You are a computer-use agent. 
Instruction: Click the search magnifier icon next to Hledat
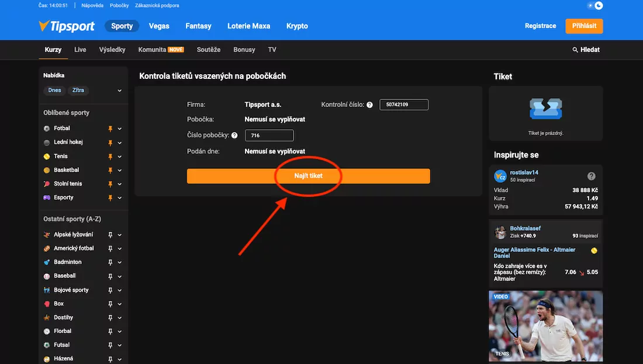(x=575, y=50)
